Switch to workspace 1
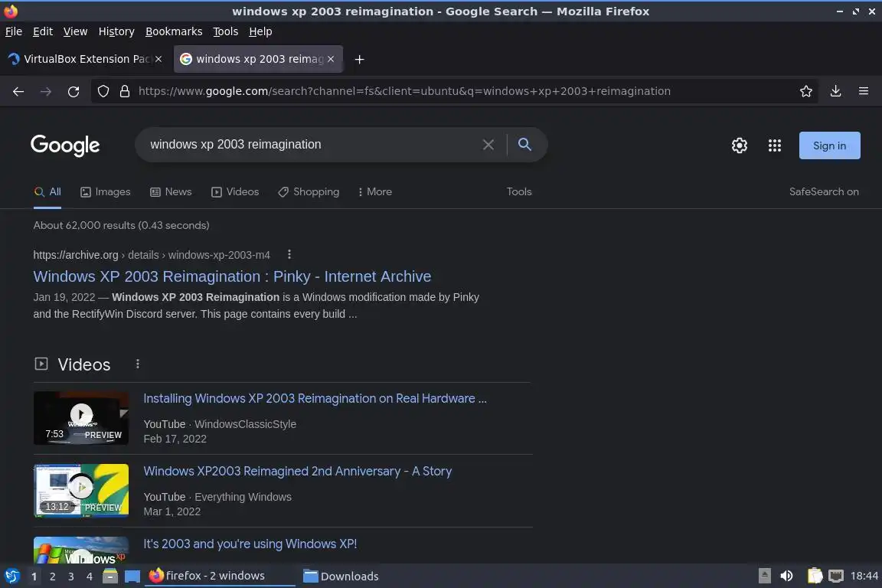 [34, 577]
